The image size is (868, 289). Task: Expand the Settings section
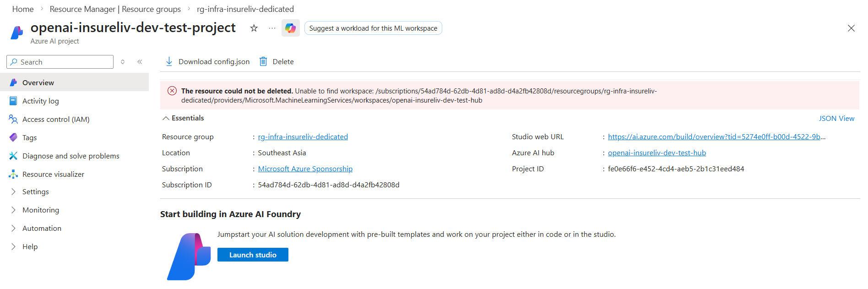point(13,191)
